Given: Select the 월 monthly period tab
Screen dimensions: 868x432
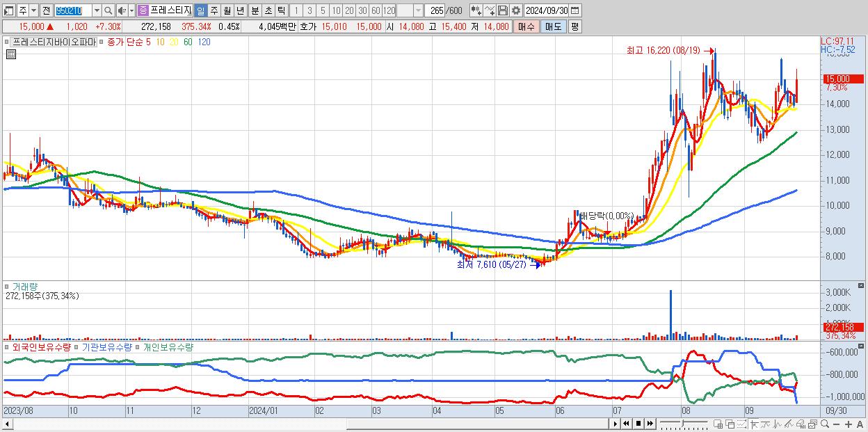Looking at the screenshot, I should pos(227,10).
